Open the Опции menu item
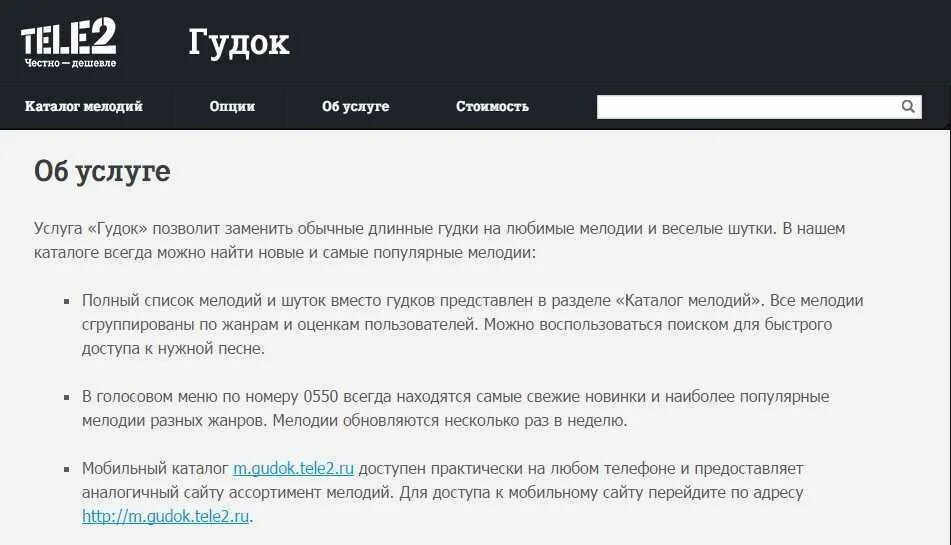This screenshot has width=951, height=545. click(232, 106)
